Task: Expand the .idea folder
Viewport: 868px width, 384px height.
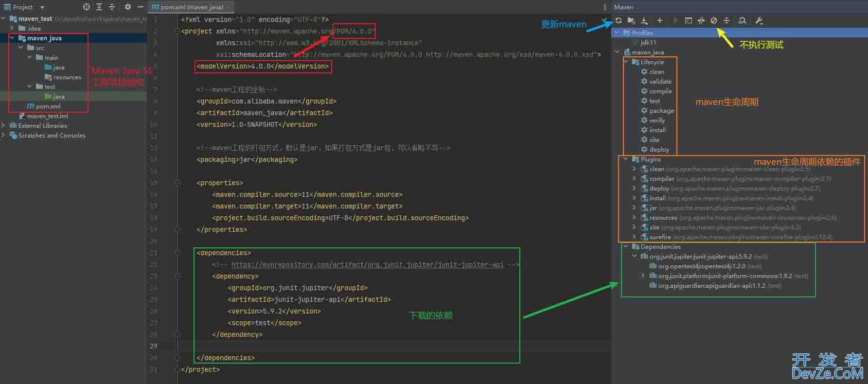Action: tap(12, 28)
